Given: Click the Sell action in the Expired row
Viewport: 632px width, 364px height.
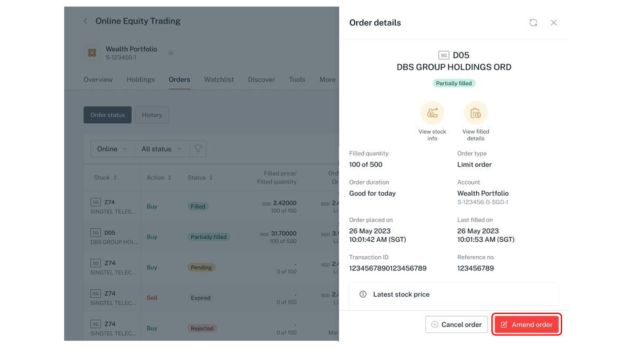Looking at the screenshot, I should tap(152, 298).
